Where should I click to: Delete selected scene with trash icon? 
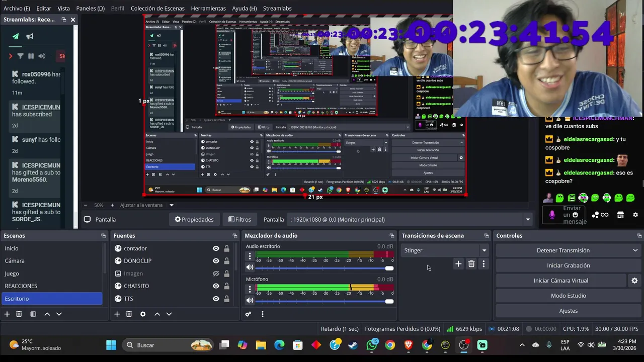[x=19, y=314]
